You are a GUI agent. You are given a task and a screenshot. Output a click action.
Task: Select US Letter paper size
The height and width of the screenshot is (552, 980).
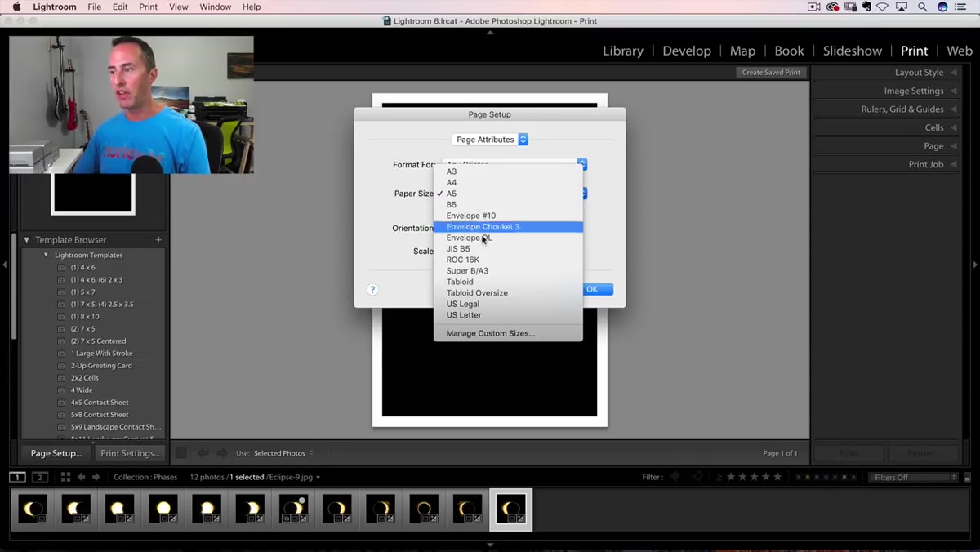point(508,315)
